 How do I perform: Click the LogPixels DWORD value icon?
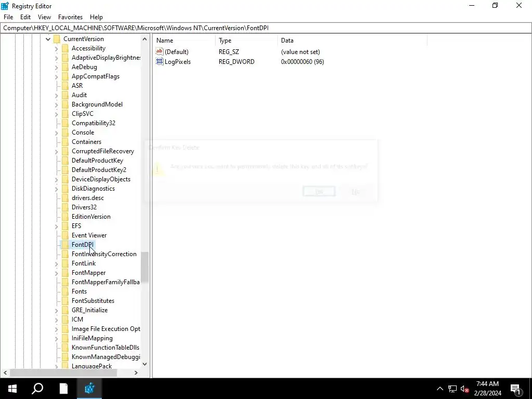(x=159, y=61)
